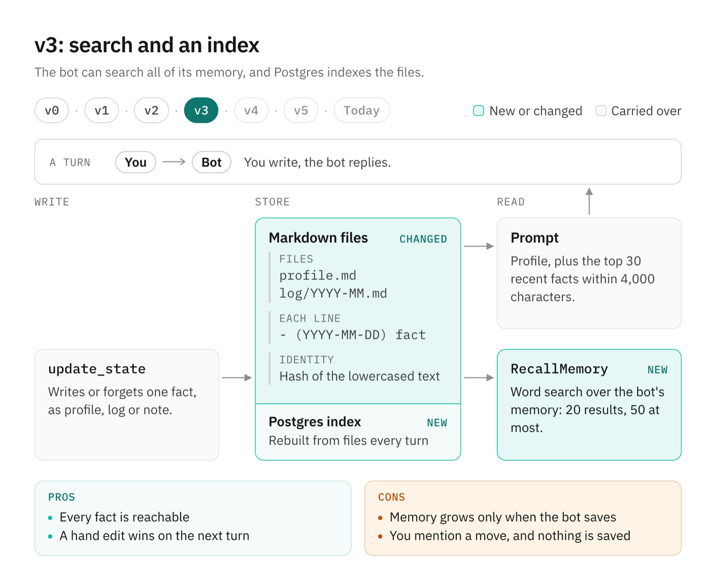This screenshot has width=716, height=588.
Task: Click 'You mention a move, and nothing is saved'
Action: [510, 536]
